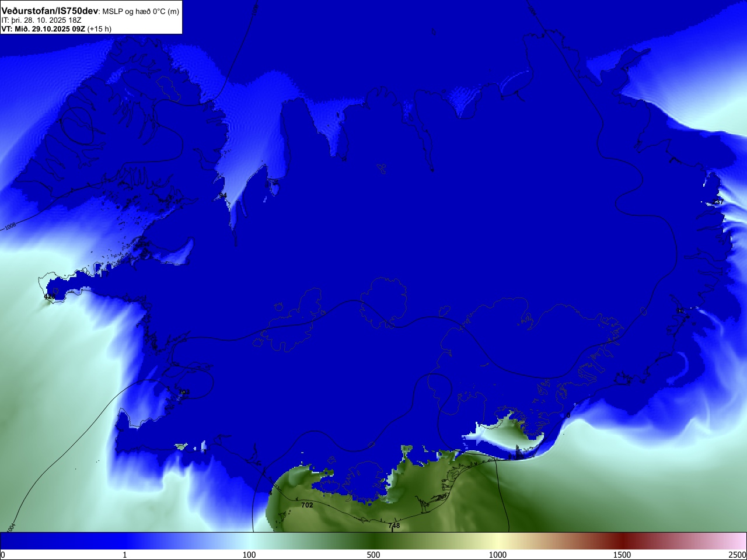Click the dark green part of the color bar

373,541
